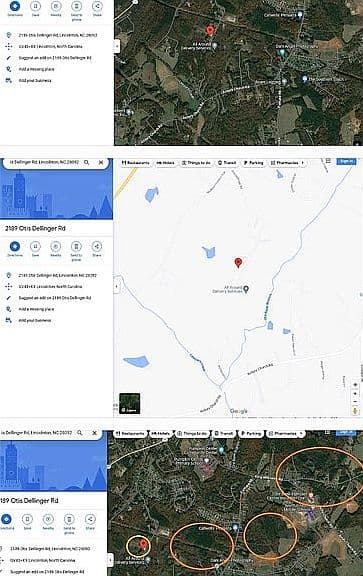The height and width of the screenshot is (576, 363).
Task: Clear the search with X in the orange-circled satellite view
Action: pyautogui.click(x=94, y=433)
